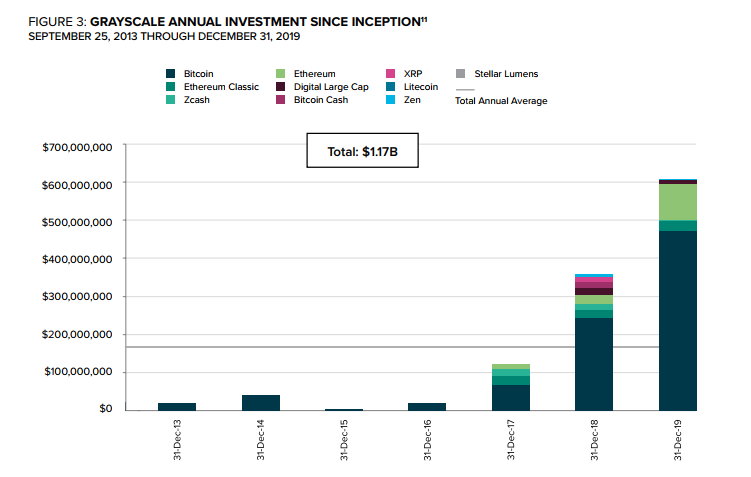751x477 pixels.
Task: Click the $700,000,000 y-axis label
Action: 76,147
